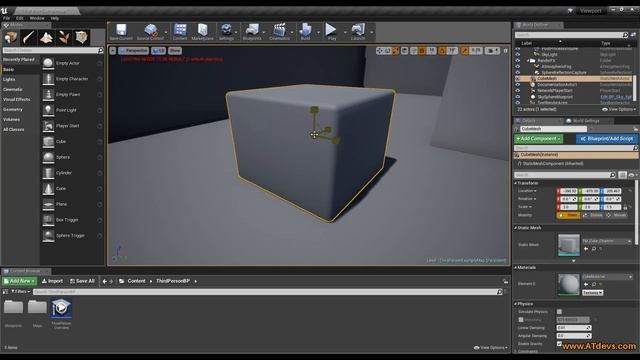The height and width of the screenshot is (360, 640).
Task: Toggle Enable Gravity checkbox
Action: pyautogui.click(x=559, y=344)
